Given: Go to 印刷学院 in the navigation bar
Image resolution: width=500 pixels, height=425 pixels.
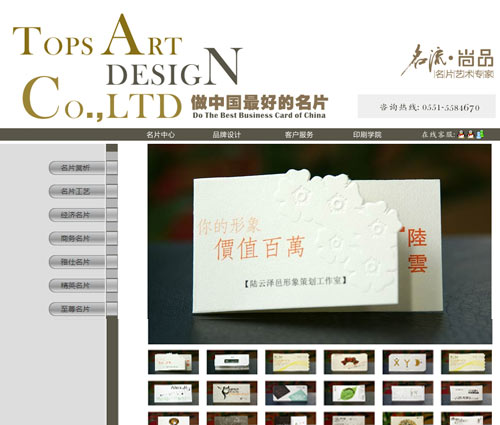Looking at the screenshot, I should click(367, 135).
